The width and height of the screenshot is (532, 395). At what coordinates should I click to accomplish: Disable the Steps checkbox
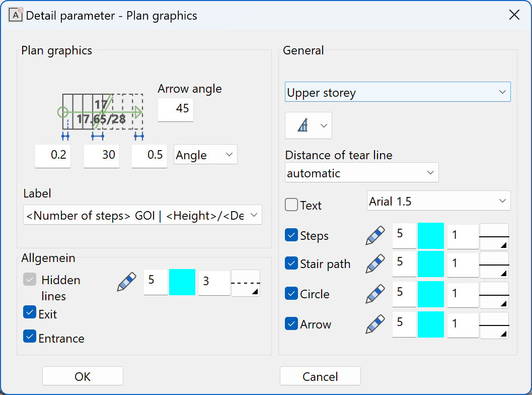point(291,235)
